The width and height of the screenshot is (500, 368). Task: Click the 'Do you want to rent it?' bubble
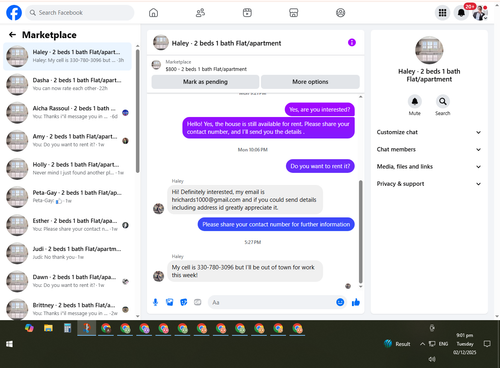pos(320,166)
